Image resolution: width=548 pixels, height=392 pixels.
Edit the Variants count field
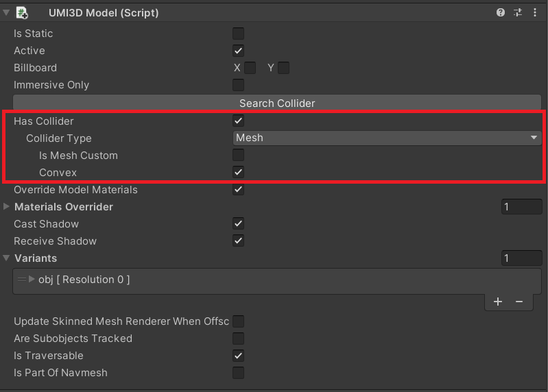pos(521,258)
